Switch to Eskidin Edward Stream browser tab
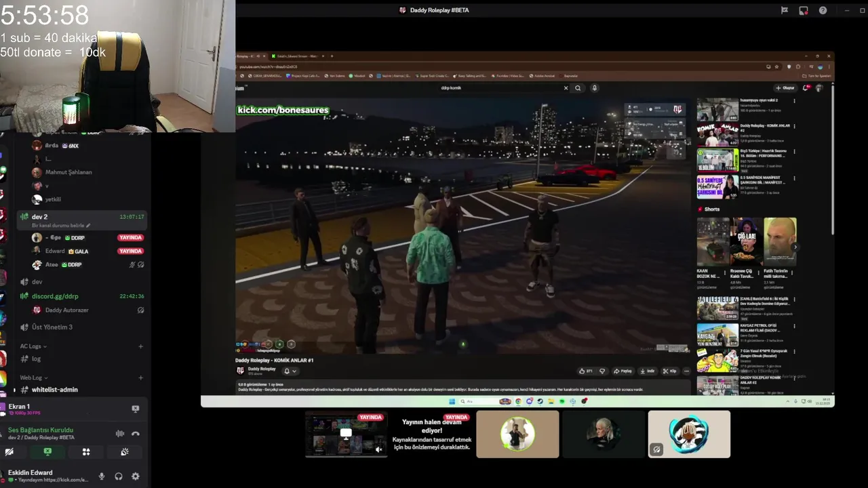 pyautogui.click(x=296, y=56)
